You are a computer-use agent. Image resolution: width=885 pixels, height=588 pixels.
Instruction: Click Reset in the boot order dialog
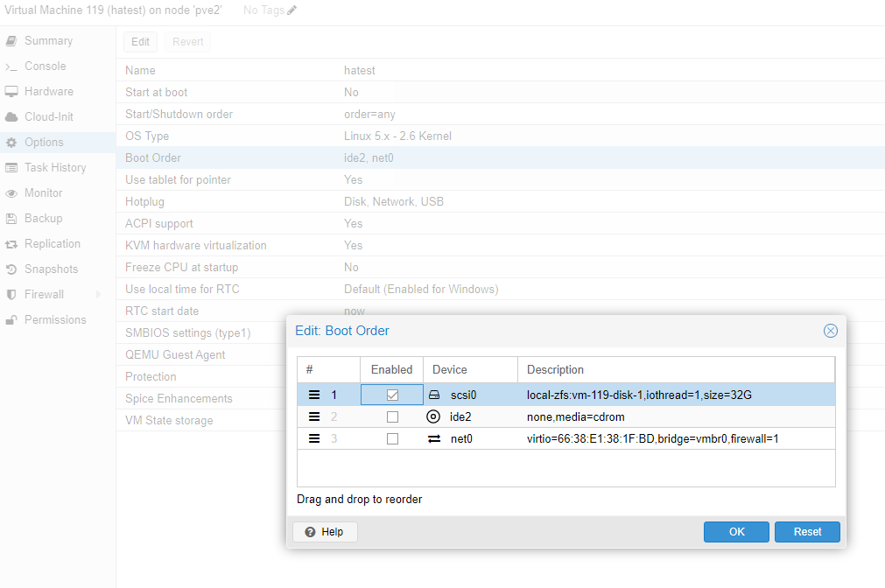tap(807, 532)
